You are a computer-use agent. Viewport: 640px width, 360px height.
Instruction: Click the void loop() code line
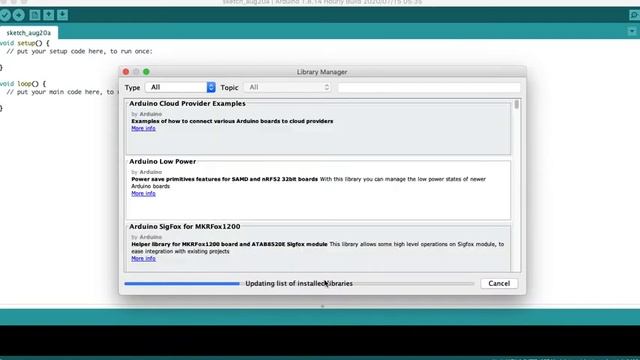[x=23, y=84]
